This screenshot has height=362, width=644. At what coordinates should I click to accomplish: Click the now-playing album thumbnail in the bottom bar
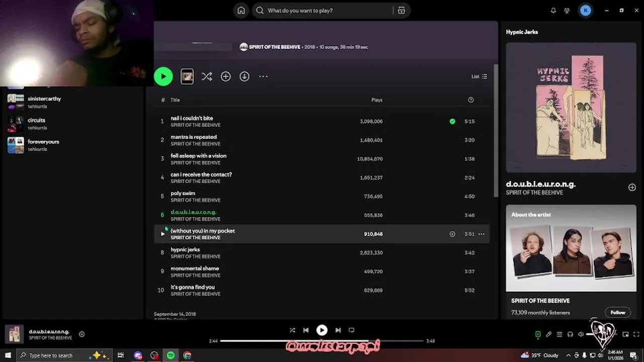click(x=14, y=334)
